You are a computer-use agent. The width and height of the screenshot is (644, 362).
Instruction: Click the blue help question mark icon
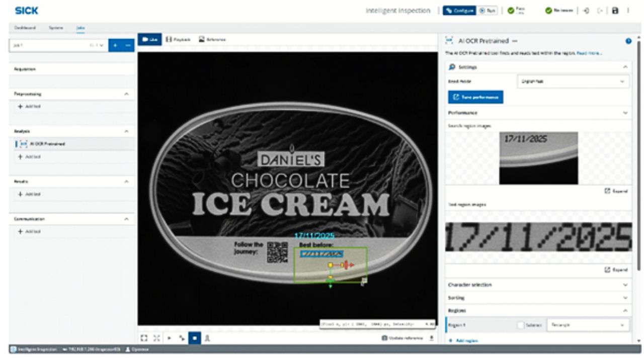point(628,41)
